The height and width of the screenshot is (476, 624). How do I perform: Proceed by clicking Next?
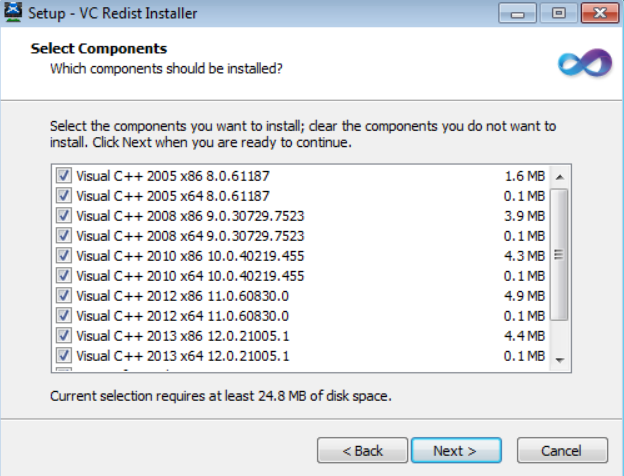pyautogui.click(x=453, y=451)
